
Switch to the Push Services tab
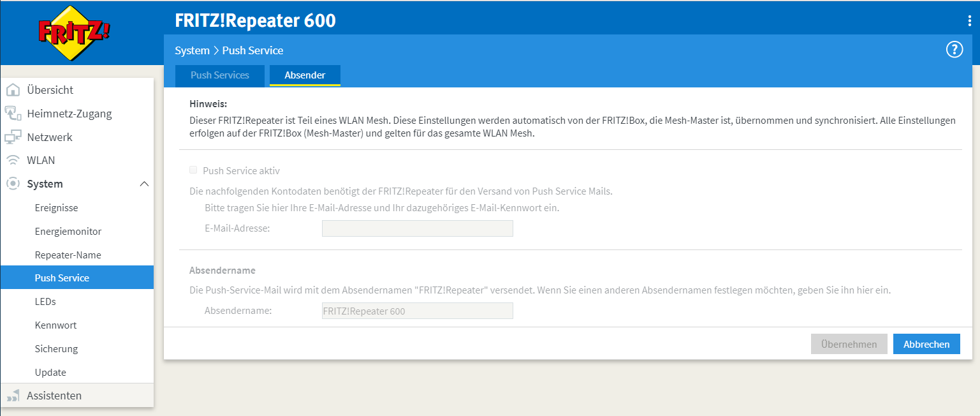[x=220, y=75]
